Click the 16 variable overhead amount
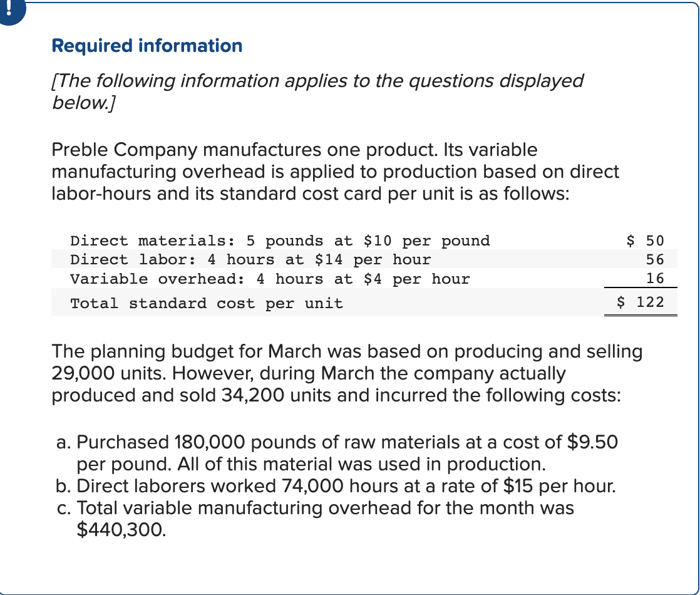Viewport: 700px width, 595px height. click(x=655, y=278)
